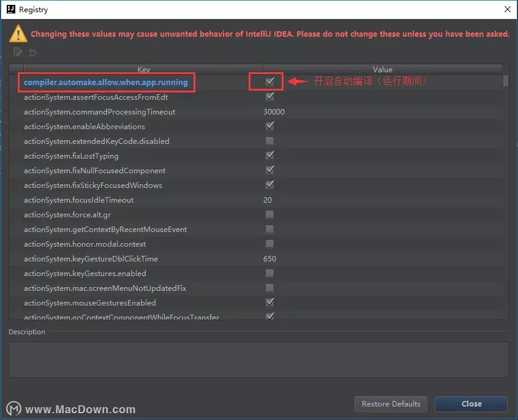Click the Edit value toolbar icon
Screen dimensions: 518x420
point(18,52)
